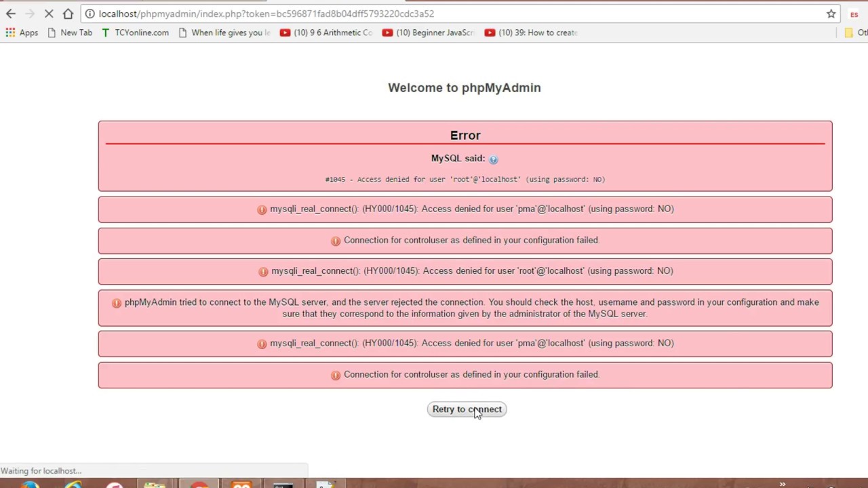Open MySQL documentation help icon
The width and height of the screenshot is (868, 488).
493,159
